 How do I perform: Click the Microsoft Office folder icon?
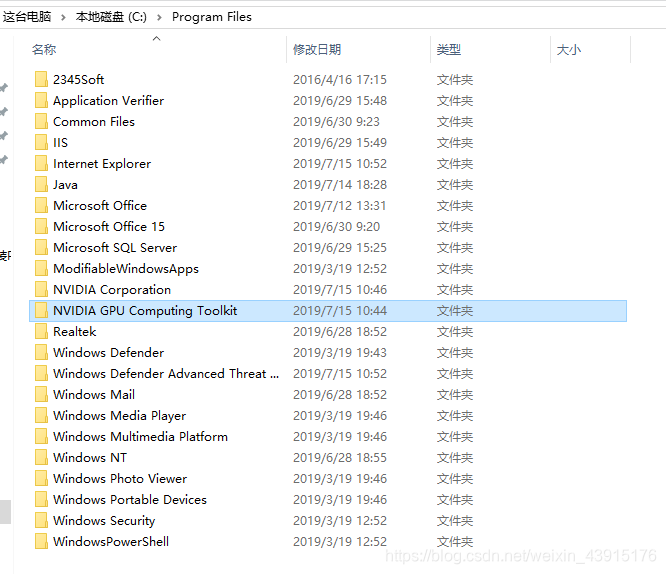[41, 206]
